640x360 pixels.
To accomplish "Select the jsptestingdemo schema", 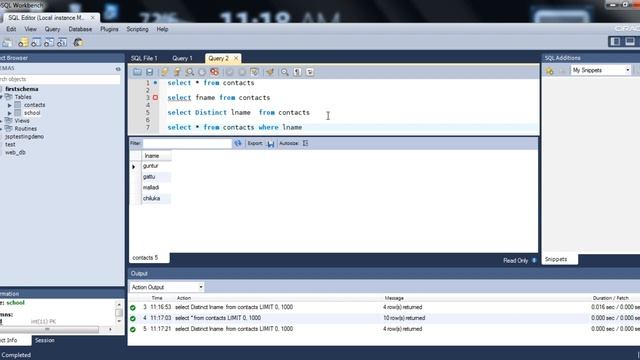I will click(24, 137).
